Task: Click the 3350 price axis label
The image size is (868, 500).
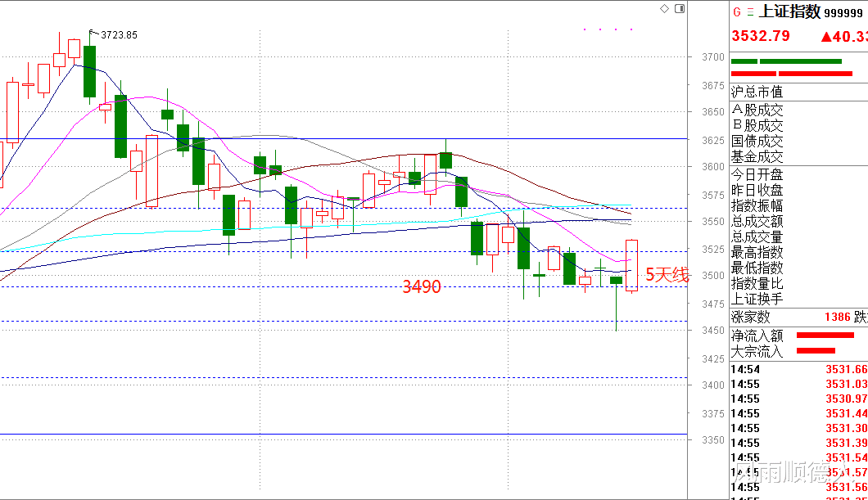Action: tap(713, 439)
